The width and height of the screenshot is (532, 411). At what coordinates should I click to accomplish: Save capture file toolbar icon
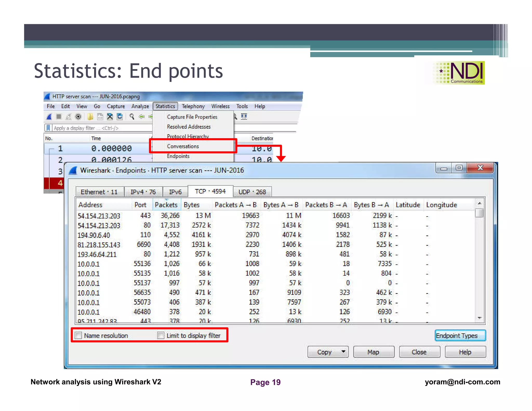[x=100, y=117]
